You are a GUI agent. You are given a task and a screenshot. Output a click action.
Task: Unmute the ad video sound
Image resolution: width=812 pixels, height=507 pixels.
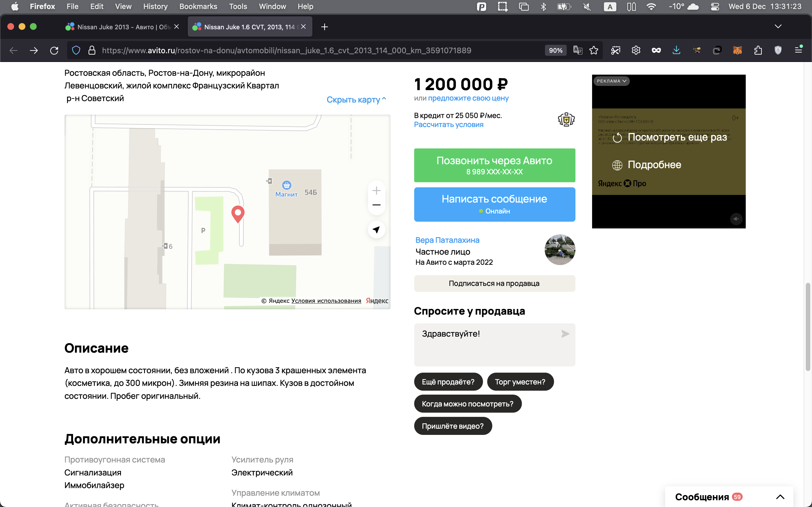click(x=736, y=219)
